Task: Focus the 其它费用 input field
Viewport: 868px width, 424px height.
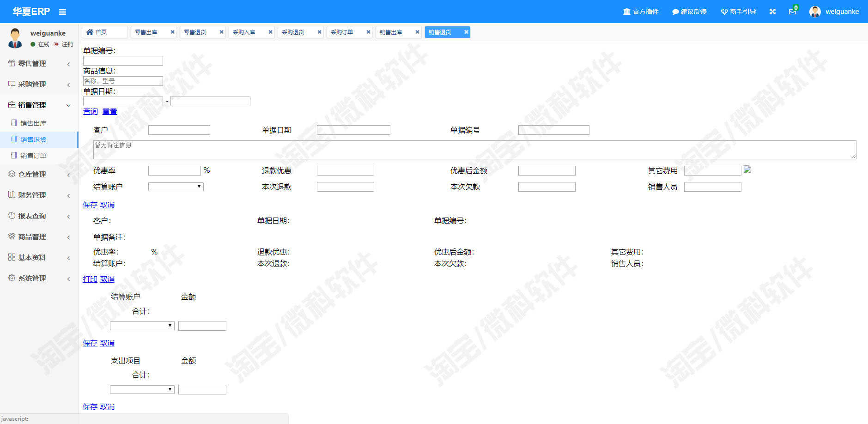Action: [x=713, y=170]
